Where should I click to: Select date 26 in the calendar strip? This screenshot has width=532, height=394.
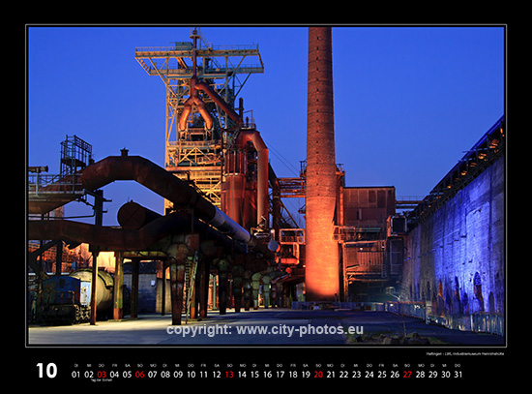point(395,375)
